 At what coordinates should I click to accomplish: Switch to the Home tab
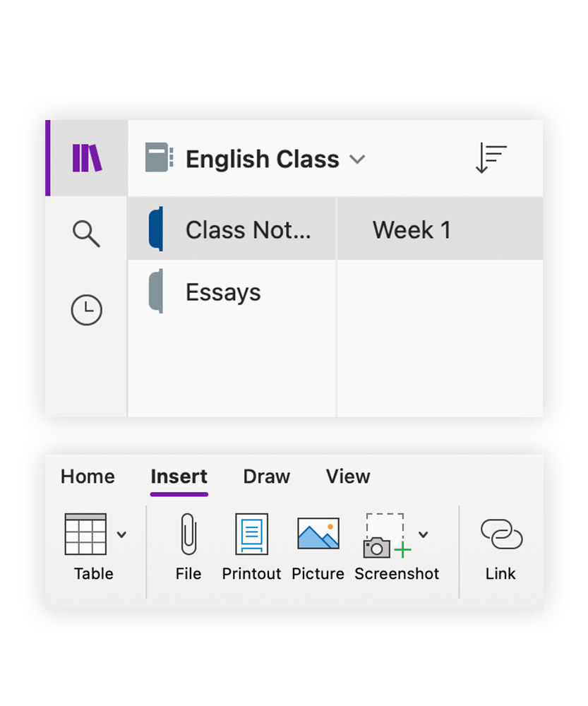pos(88,477)
